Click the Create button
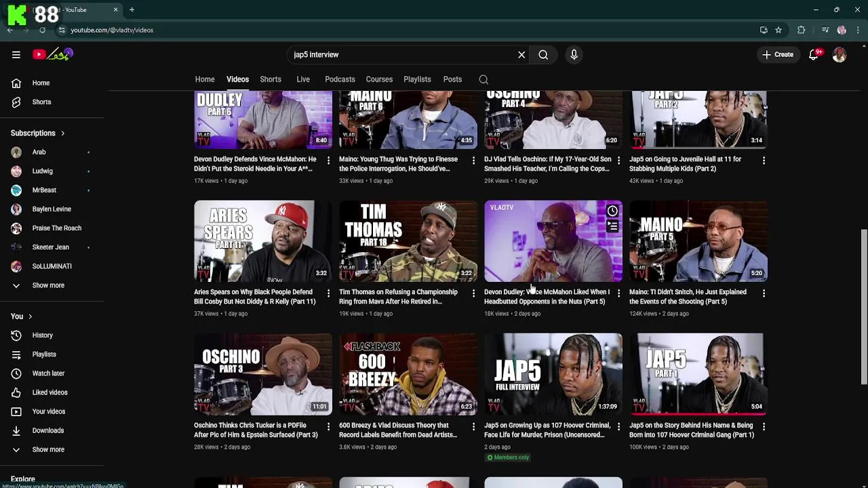The width and height of the screenshot is (868, 488). [777, 55]
